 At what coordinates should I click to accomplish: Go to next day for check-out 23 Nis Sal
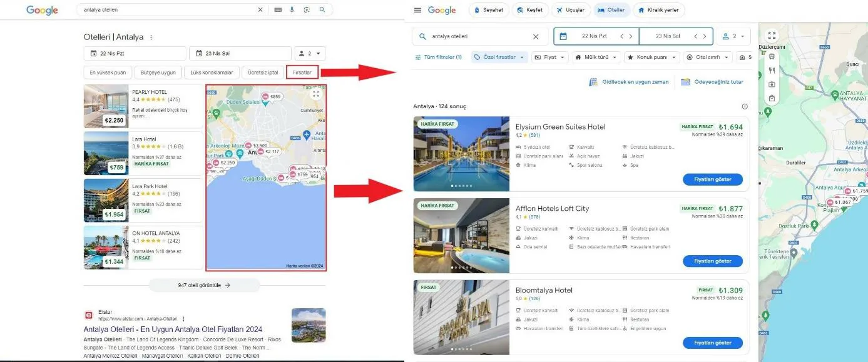705,36
